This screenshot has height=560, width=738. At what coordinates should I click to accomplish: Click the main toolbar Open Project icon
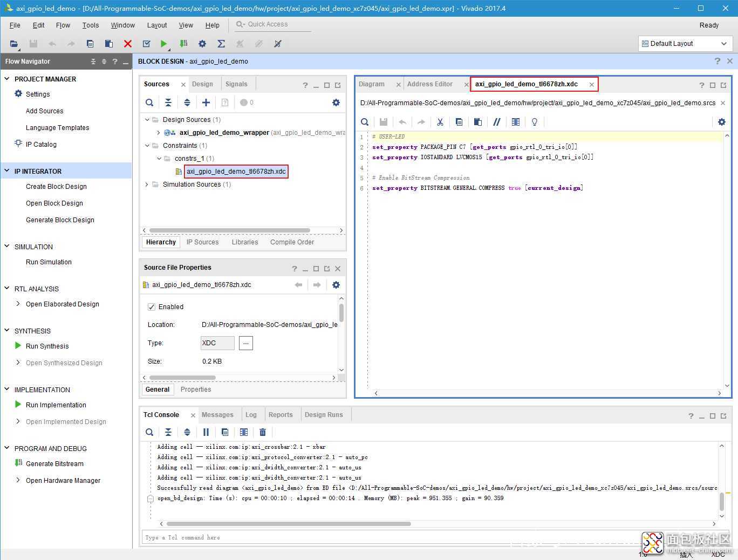click(14, 44)
